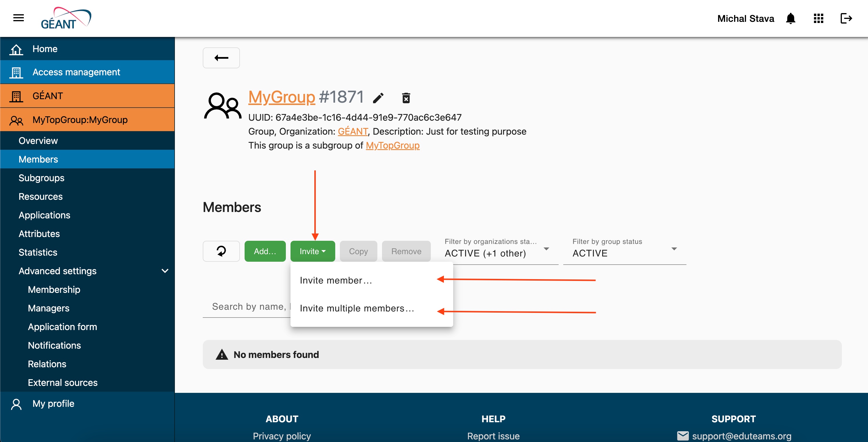Open the Filter by group status dropdown
The width and height of the screenshot is (868, 442).
(x=625, y=251)
